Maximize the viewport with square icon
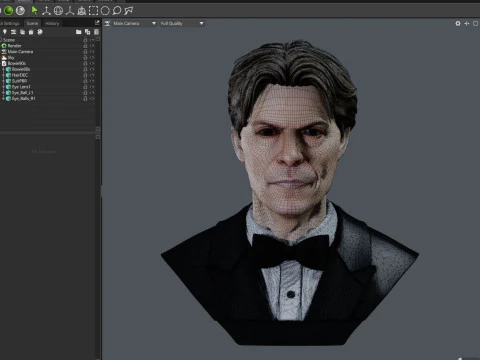 pyautogui.click(x=476, y=23)
